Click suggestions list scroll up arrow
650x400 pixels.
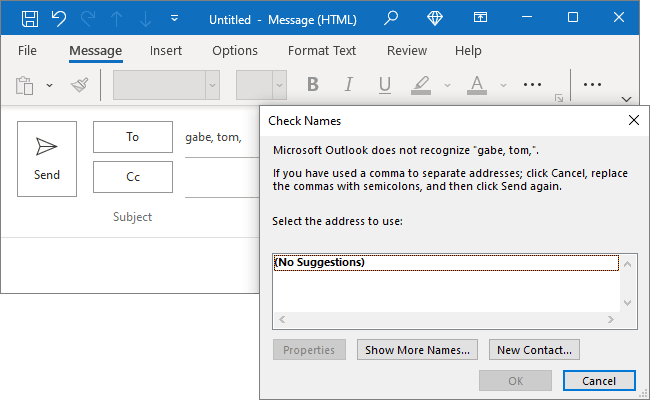pyautogui.click(x=628, y=264)
